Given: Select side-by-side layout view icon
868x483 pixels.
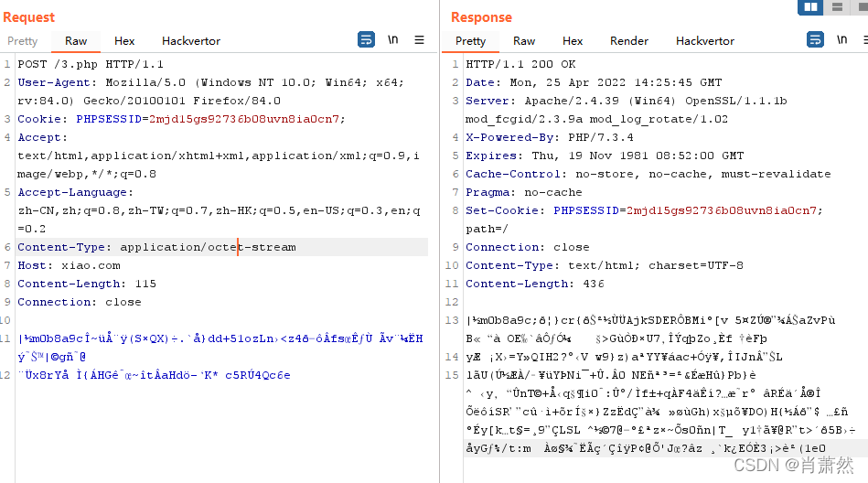Looking at the screenshot, I should (x=809, y=7).
